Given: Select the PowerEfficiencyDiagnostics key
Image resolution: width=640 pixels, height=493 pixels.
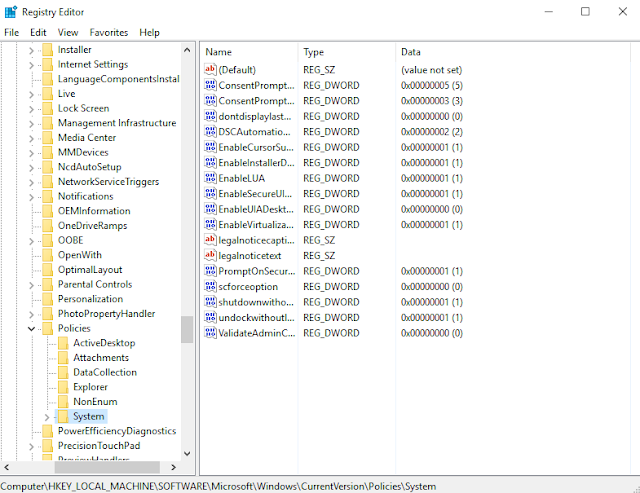Looking at the screenshot, I should (x=117, y=431).
